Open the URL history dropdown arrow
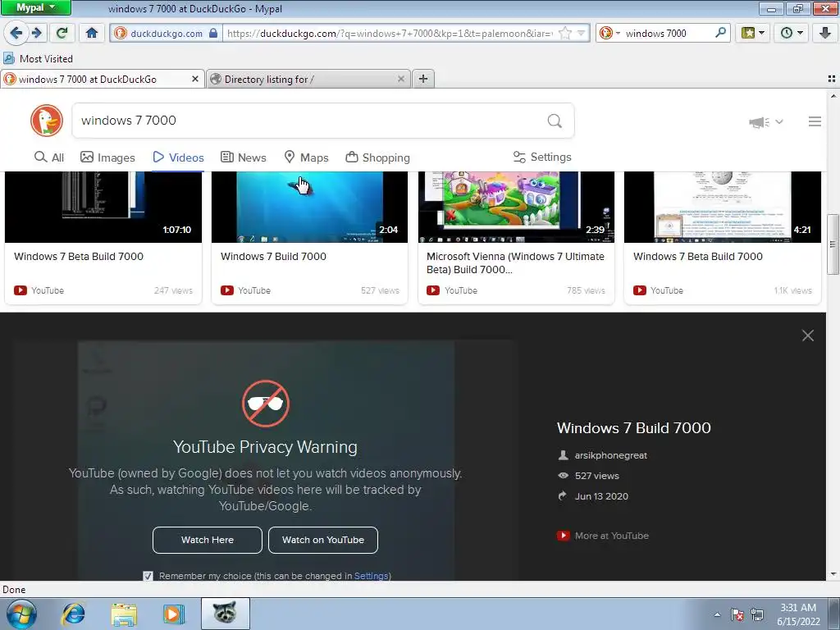 pos(582,33)
